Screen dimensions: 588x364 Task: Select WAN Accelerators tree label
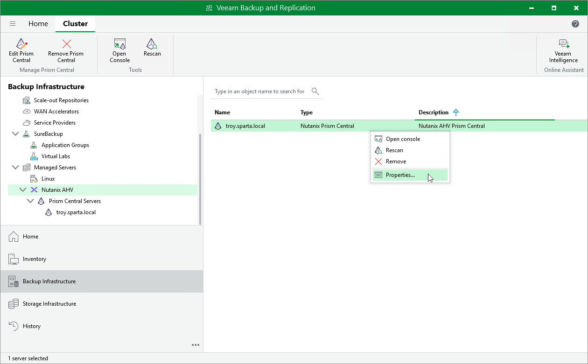click(x=56, y=112)
